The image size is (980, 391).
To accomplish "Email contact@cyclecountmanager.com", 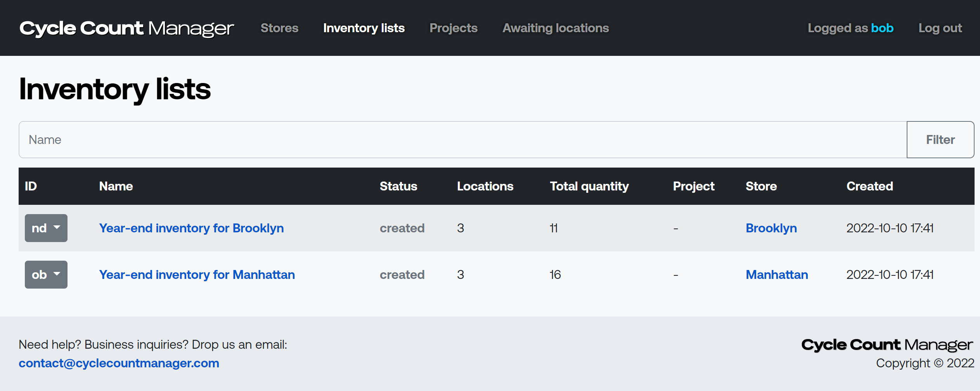I will coord(119,363).
